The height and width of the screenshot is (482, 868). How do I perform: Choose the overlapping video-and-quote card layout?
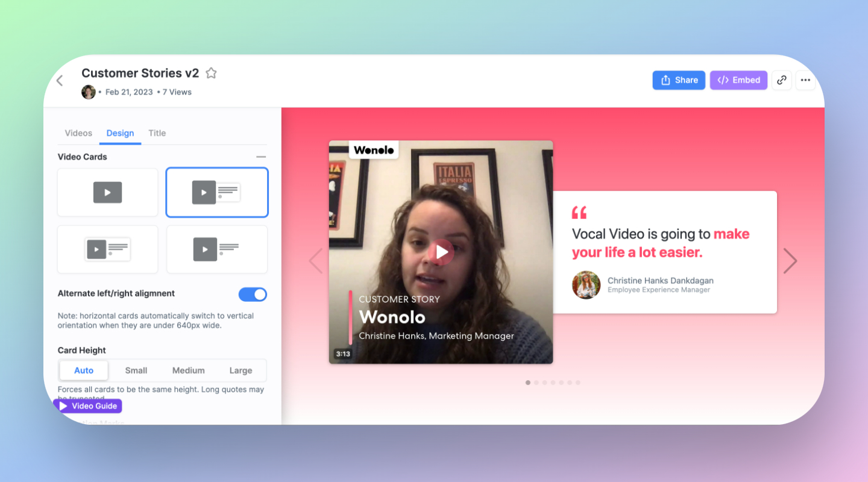217,192
